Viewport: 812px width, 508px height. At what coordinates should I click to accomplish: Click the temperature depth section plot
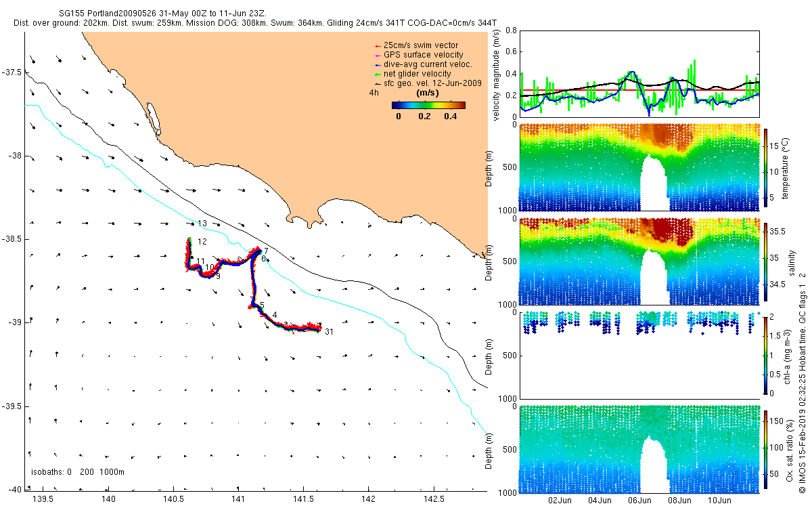tap(639, 167)
